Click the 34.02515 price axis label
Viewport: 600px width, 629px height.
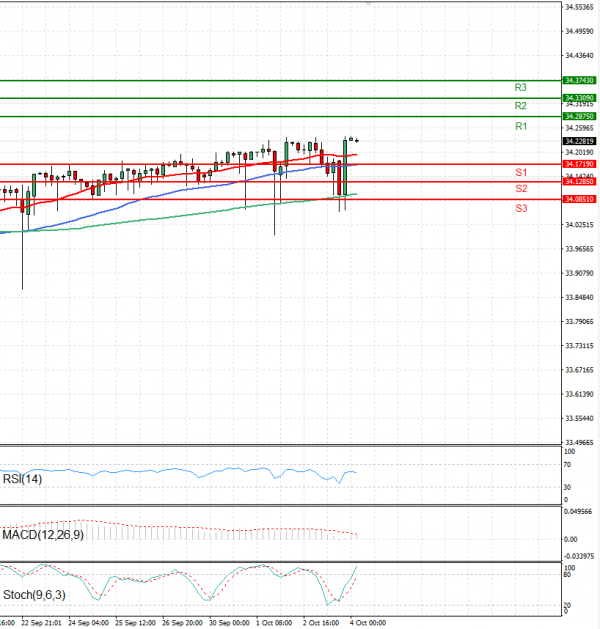click(x=580, y=225)
